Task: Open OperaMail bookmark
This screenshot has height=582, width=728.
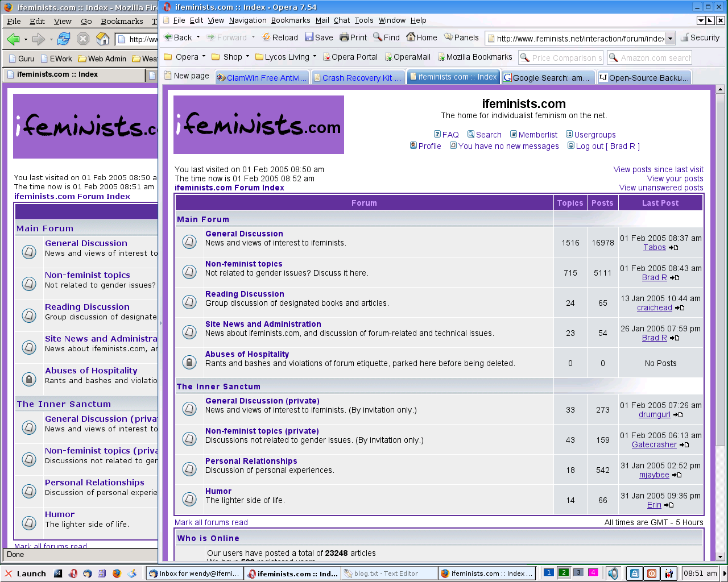Action: pos(407,57)
